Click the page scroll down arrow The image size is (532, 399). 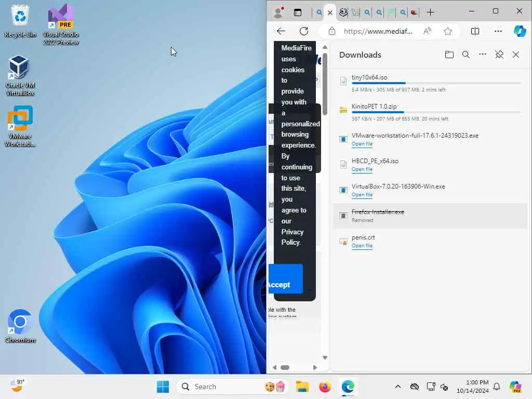click(325, 357)
